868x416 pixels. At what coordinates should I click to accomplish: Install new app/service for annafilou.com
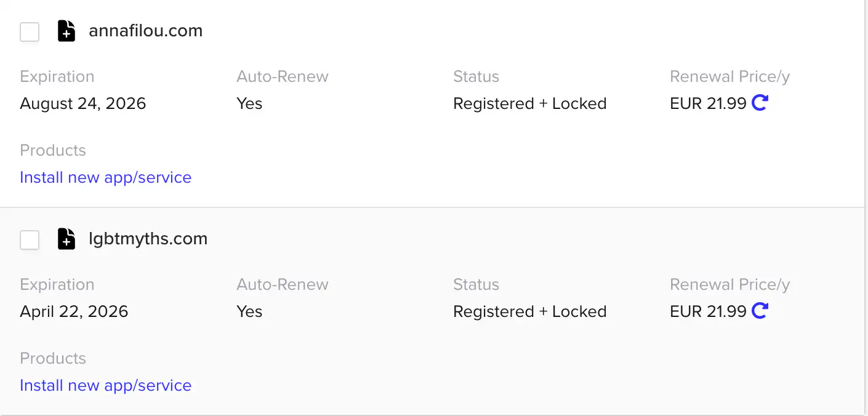(x=105, y=177)
